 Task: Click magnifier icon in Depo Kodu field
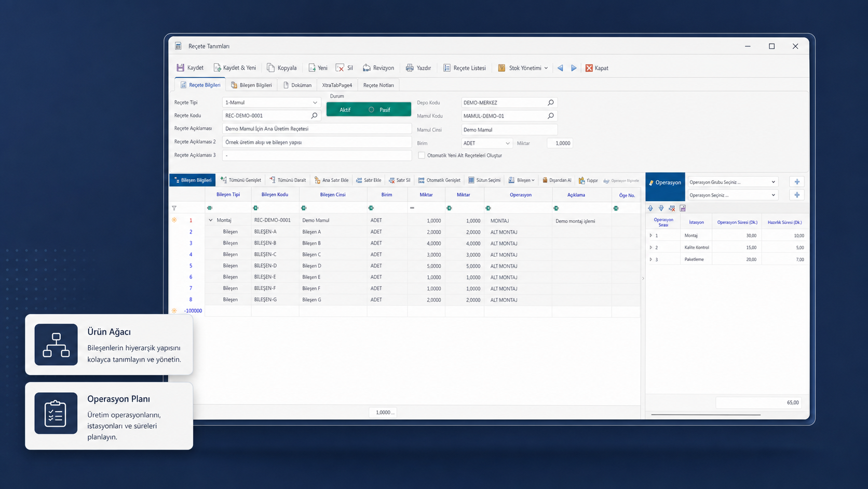pos(551,102)
